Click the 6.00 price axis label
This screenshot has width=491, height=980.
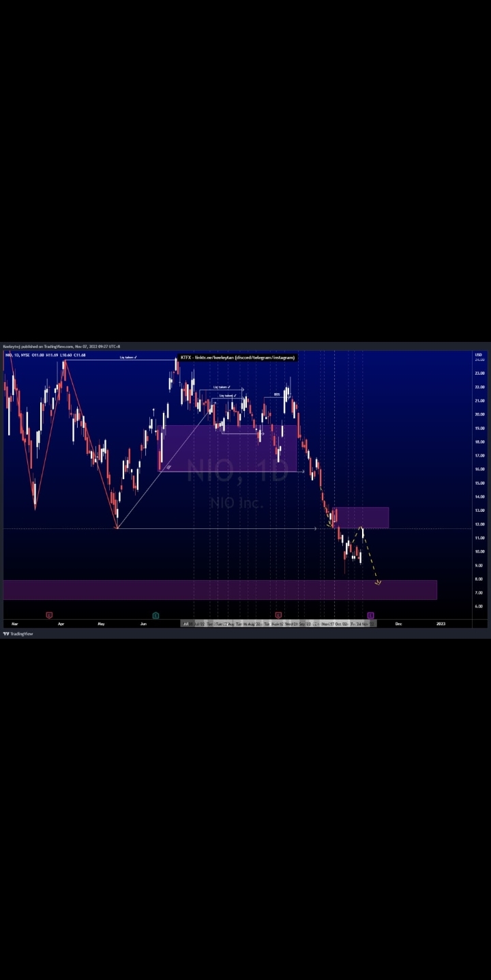tap(479, 606)
